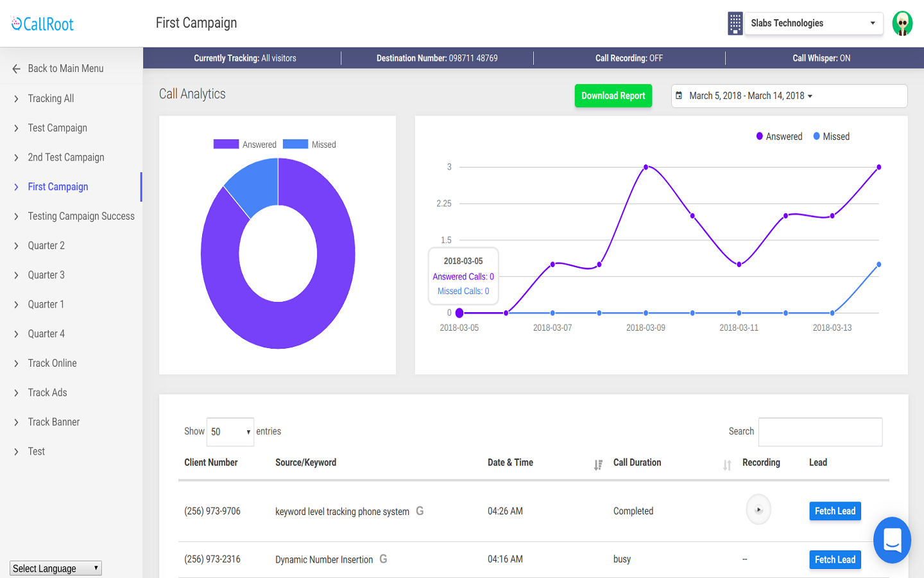Toggle Missed series in line chart legend

click(x=832, y=137)
